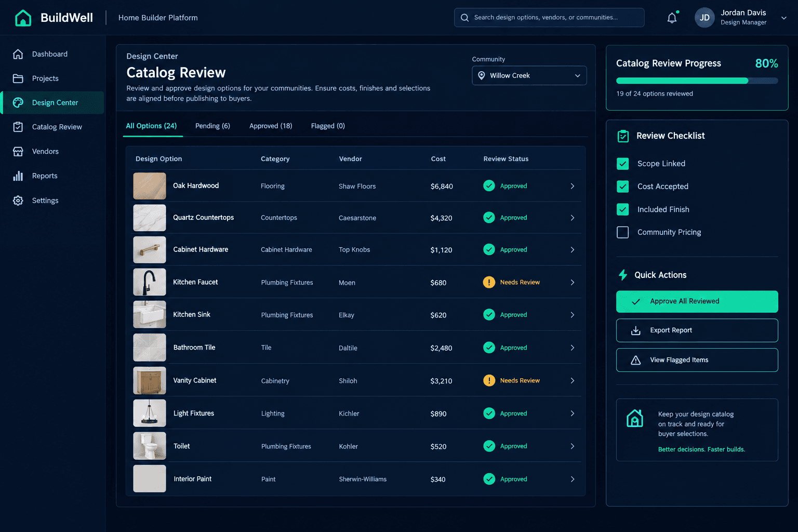Click the Light Fixtures thumbnail image
The width and height of the screenshot is (798, 532).
(150, 413)
